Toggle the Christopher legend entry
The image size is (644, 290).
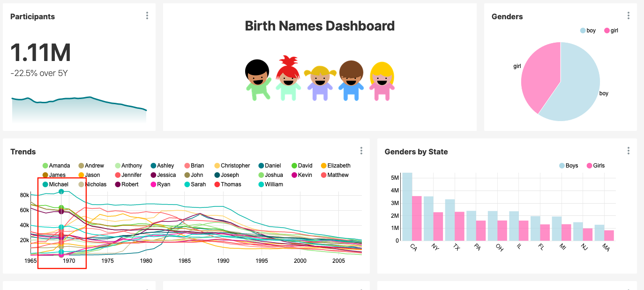click(232, 166)
